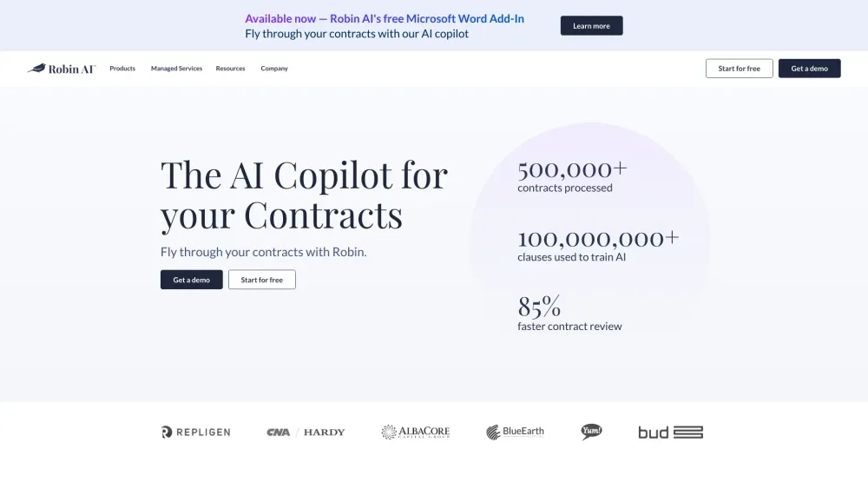Click the hero Get a demo button
This screenshot has height=489, width=868.
pyautogui.click(x=192, y=280)
